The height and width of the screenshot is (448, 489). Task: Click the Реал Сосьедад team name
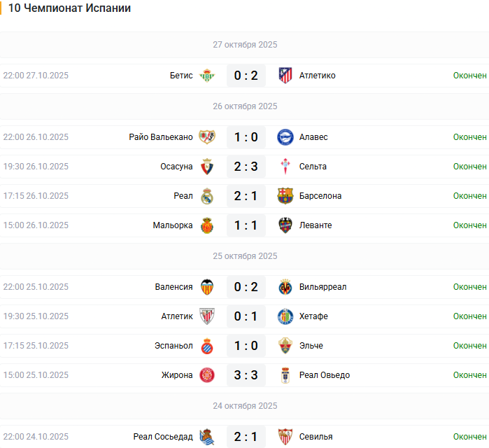163,437
